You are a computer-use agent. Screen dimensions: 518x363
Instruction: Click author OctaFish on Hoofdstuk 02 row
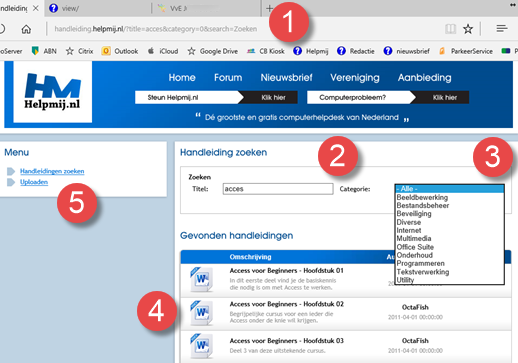point(415,307)
